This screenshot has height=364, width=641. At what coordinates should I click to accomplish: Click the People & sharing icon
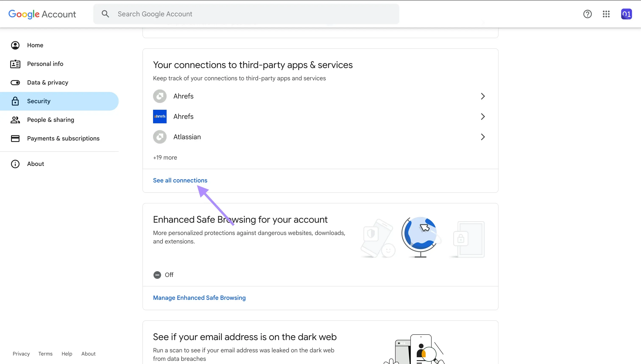point(15,120)
